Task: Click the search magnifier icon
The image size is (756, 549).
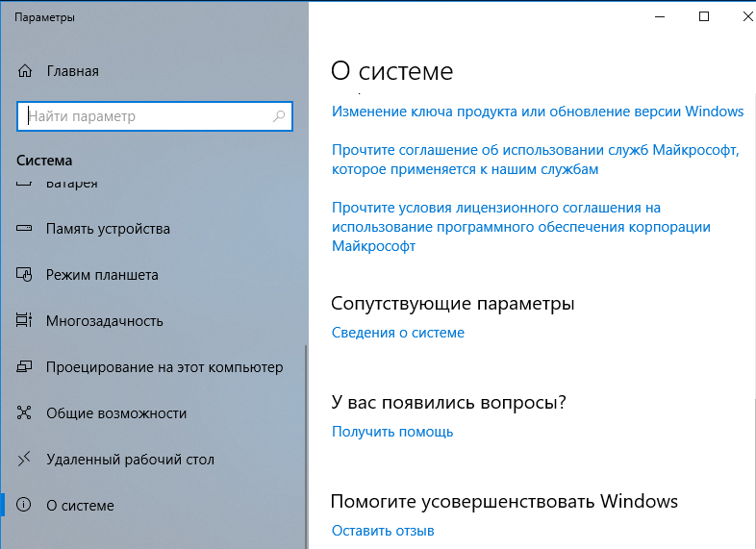Action: [x=279, y=116]
